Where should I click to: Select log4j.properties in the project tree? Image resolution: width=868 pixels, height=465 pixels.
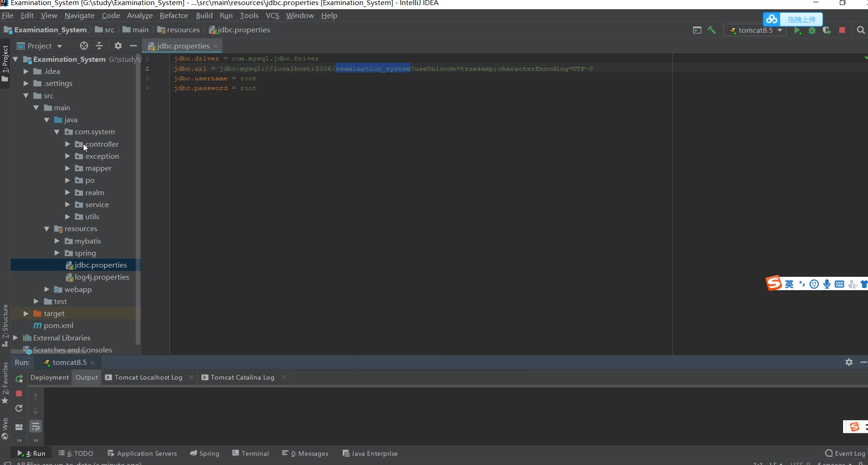pyautogui.click(x=102, y=277)
